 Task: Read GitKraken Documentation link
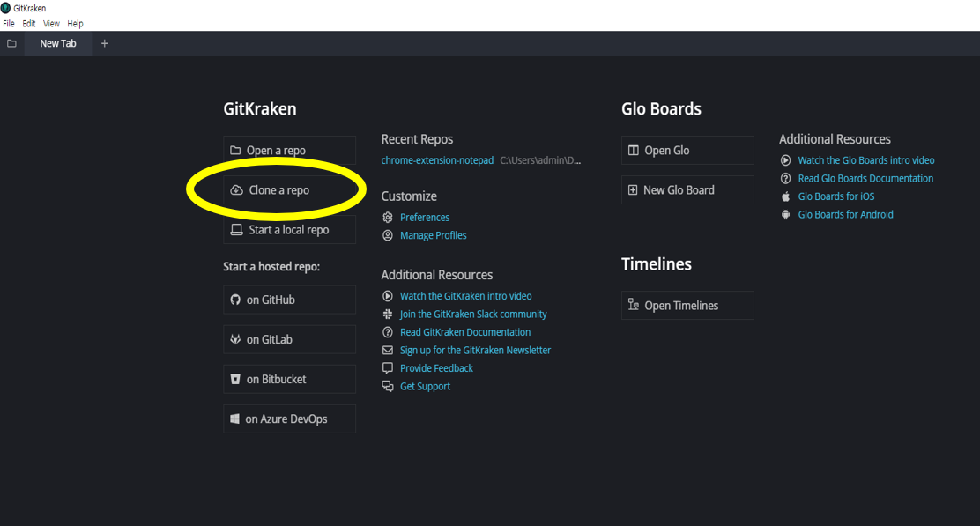[x=465, y=332]
